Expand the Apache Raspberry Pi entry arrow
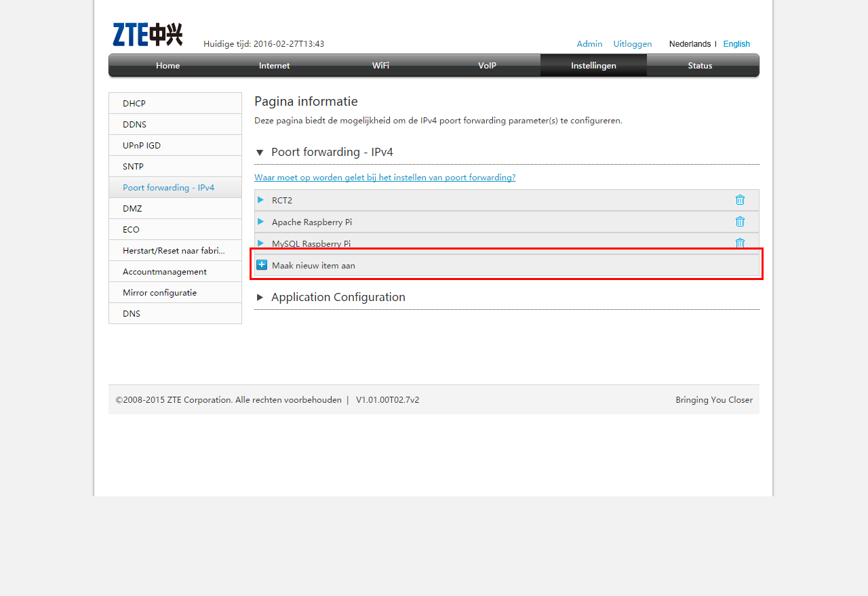The width and height of the screenshot is (868, 596). point(260,222)
